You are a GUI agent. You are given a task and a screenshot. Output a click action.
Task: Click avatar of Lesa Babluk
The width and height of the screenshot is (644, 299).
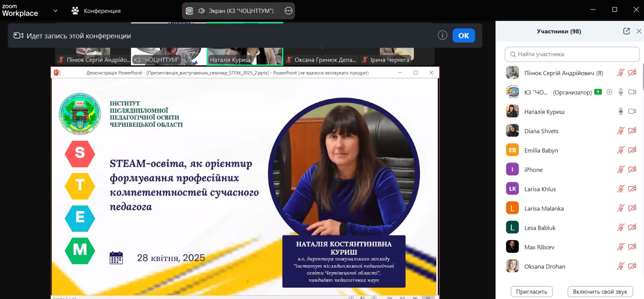(x=512, y=227)
